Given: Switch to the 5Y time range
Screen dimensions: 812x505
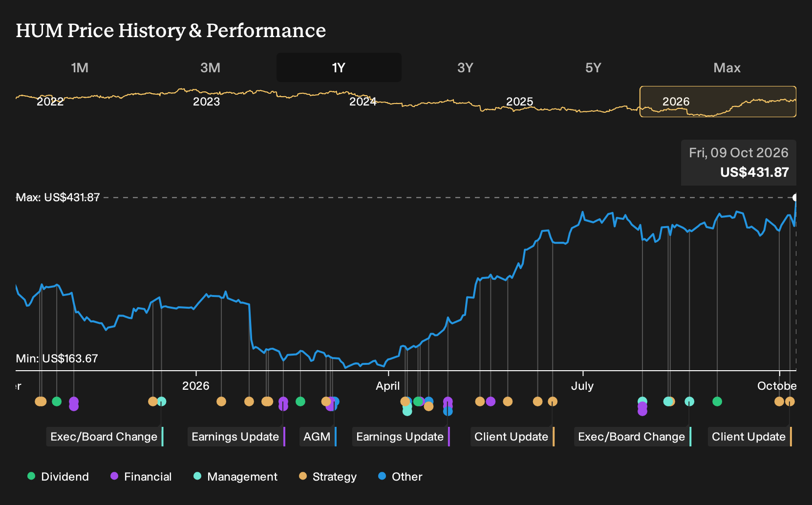Looking at the screenshot, I should [593, 67].
